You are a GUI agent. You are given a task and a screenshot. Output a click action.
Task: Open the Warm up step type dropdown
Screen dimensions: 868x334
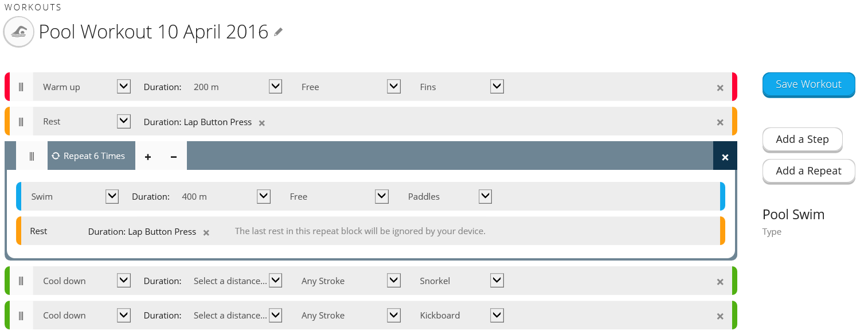[x=124, y=87]
